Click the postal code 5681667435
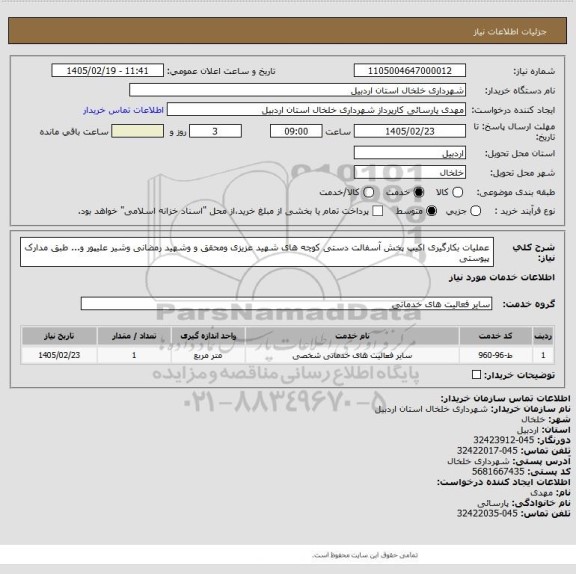This screenshot has width=576, height=574. (498, 471)
